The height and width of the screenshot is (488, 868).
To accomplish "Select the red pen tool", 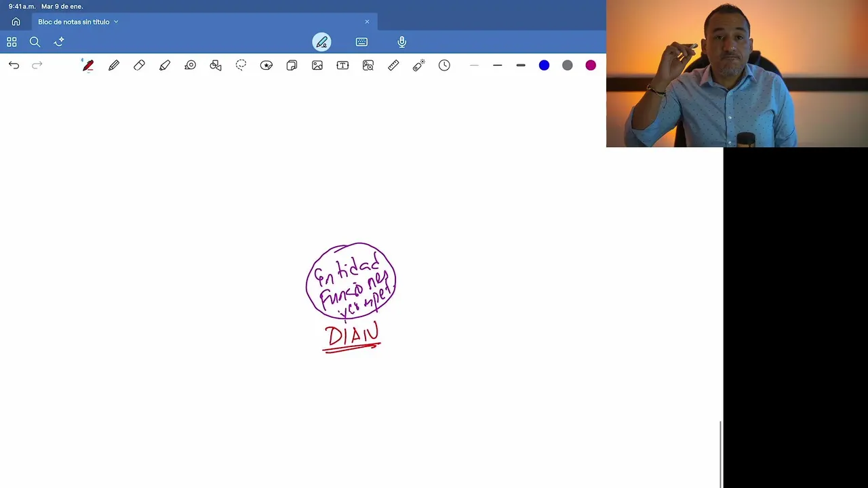I will (88, 65).
